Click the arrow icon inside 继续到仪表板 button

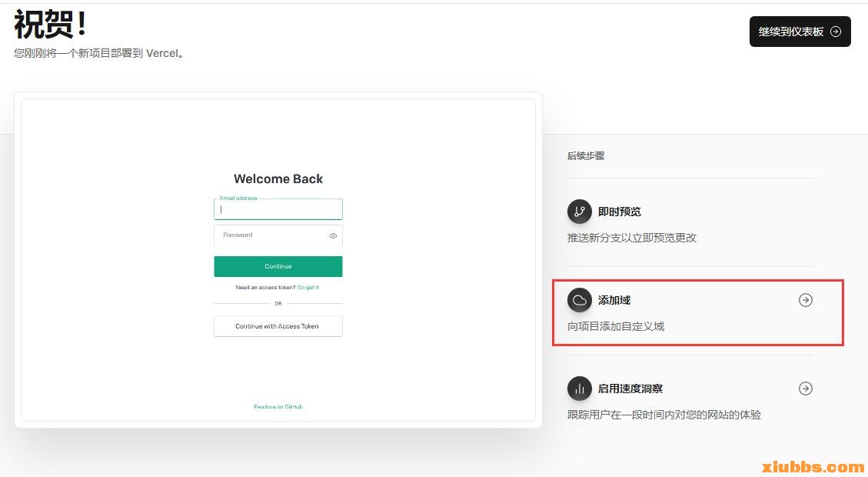pyautogui.click(x=836, y=32)
